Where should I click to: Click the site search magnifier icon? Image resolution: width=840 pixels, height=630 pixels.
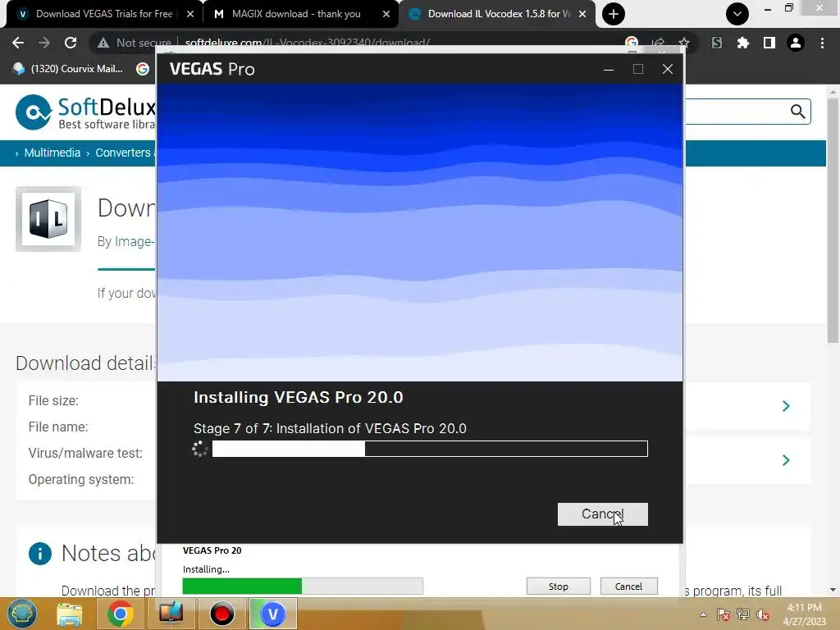[797, 112]
